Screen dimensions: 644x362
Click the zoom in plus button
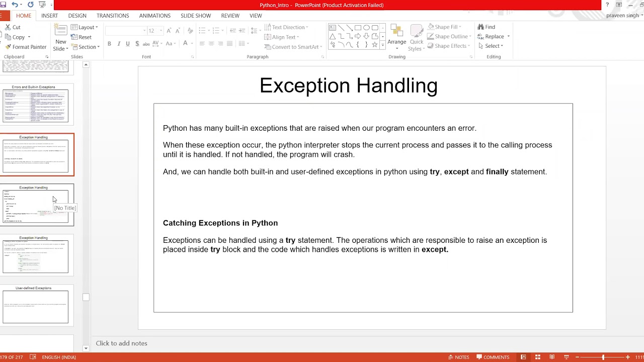(628, 357)
